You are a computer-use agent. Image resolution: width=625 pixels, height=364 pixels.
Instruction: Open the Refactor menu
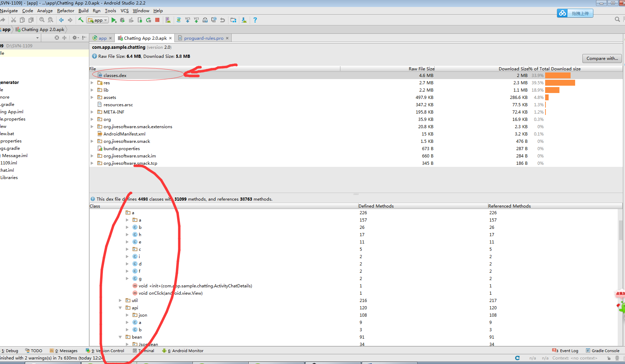tap(66, 11)
